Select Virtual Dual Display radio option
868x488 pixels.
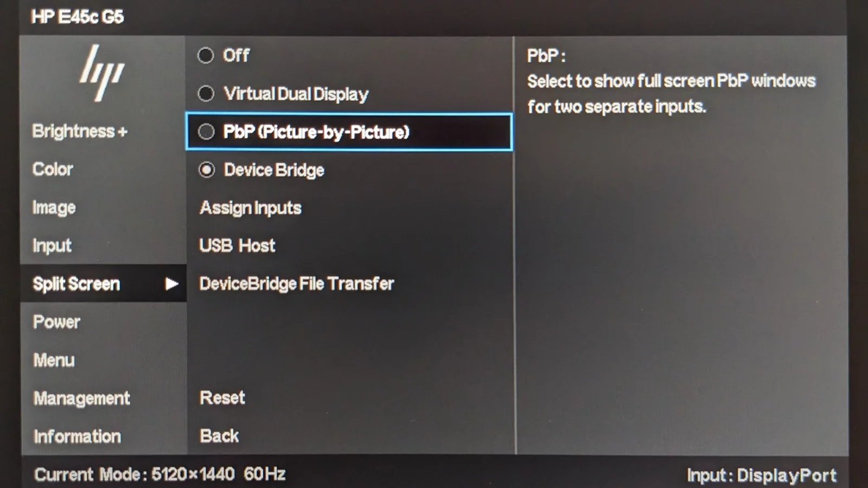206,94
